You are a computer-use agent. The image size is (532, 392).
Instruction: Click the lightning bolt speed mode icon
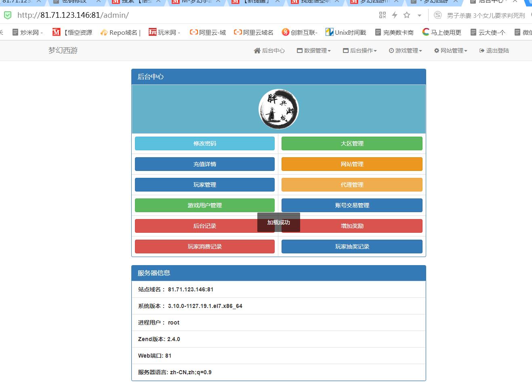tap(395, 15)
